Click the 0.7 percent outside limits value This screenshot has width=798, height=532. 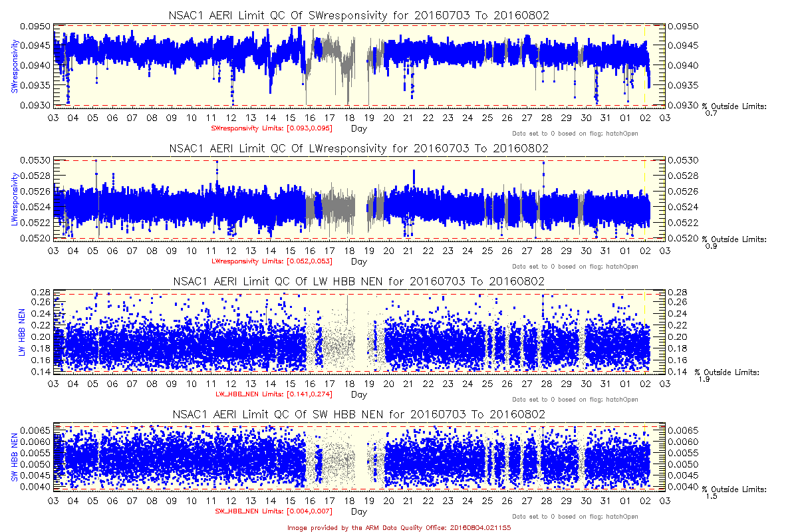[710, 112]
